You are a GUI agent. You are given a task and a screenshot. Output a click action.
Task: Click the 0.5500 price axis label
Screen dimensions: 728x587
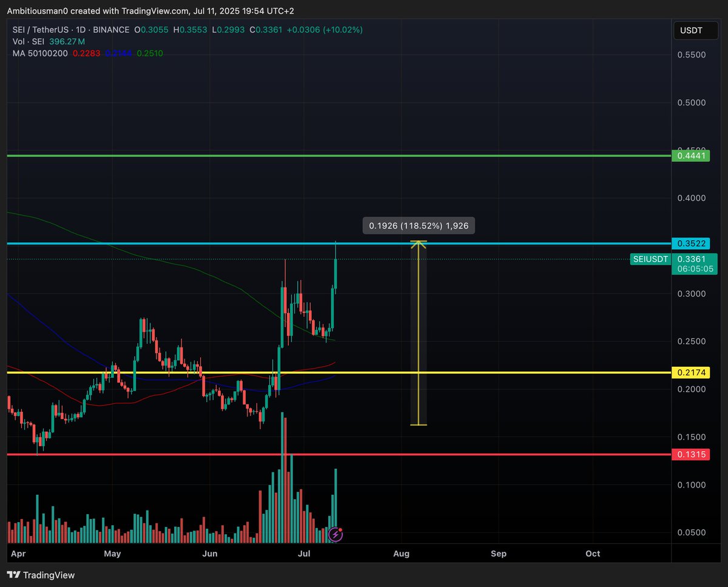(691, 55)
